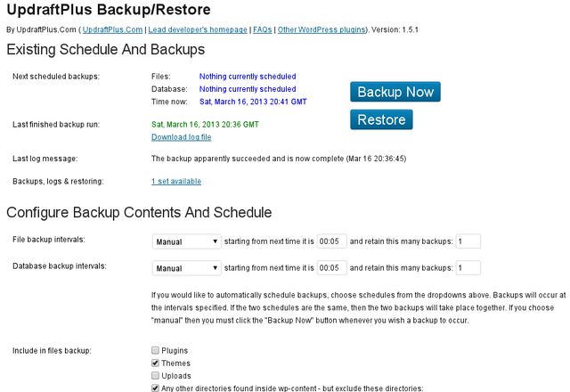570x392 pixels.
Task: Open Lead developer's homepage link
Action: point(198,29)
